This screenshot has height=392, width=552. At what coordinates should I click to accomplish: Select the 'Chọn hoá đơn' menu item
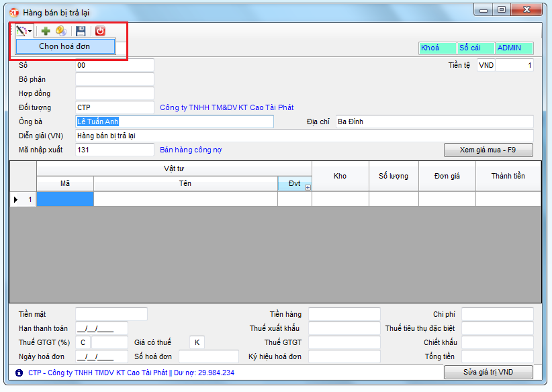(65, 46)
